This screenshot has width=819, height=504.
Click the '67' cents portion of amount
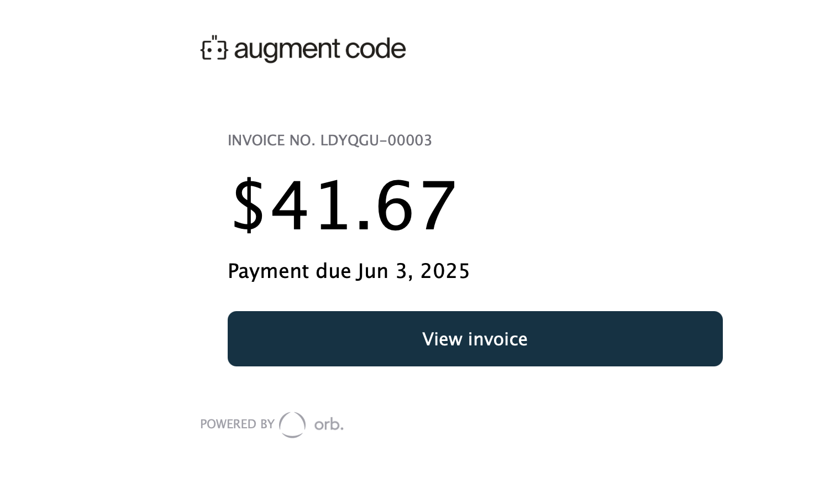416,205
